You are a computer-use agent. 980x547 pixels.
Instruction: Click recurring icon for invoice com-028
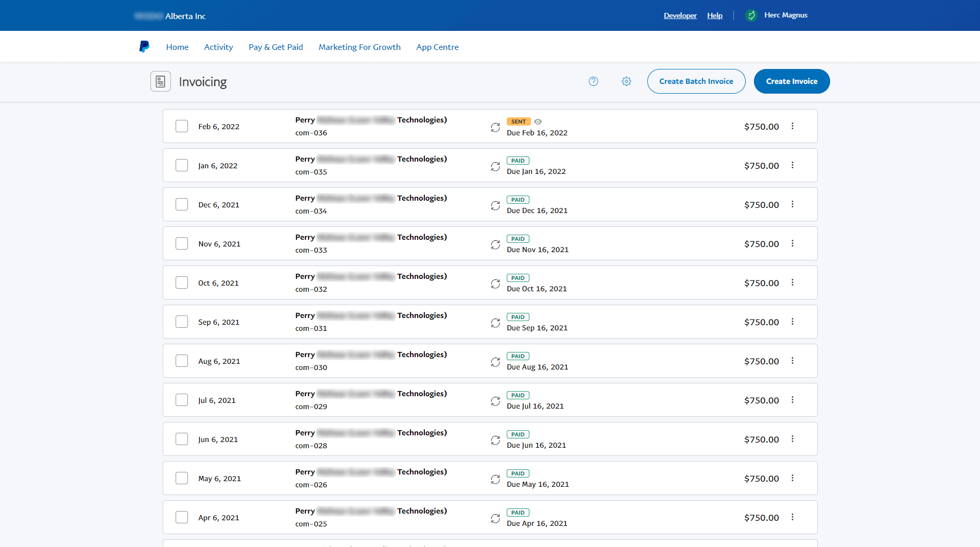coord(495,440)
